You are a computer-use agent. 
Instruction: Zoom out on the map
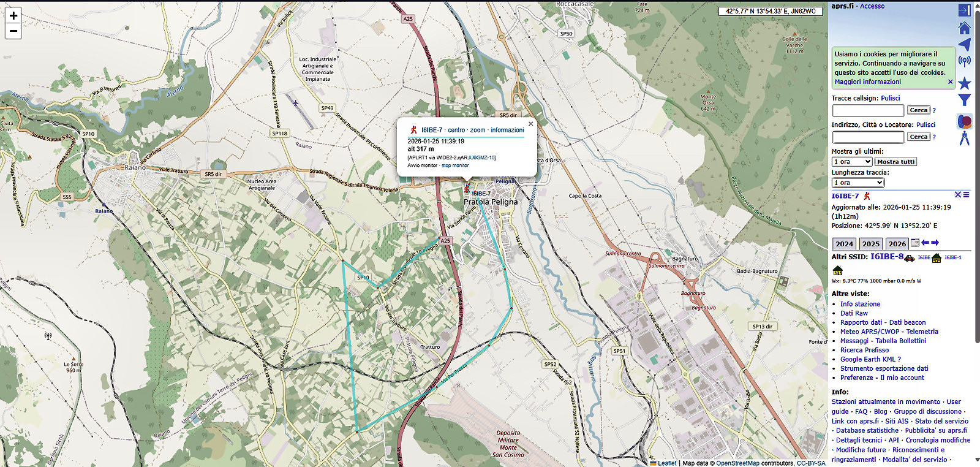point(13,31)
